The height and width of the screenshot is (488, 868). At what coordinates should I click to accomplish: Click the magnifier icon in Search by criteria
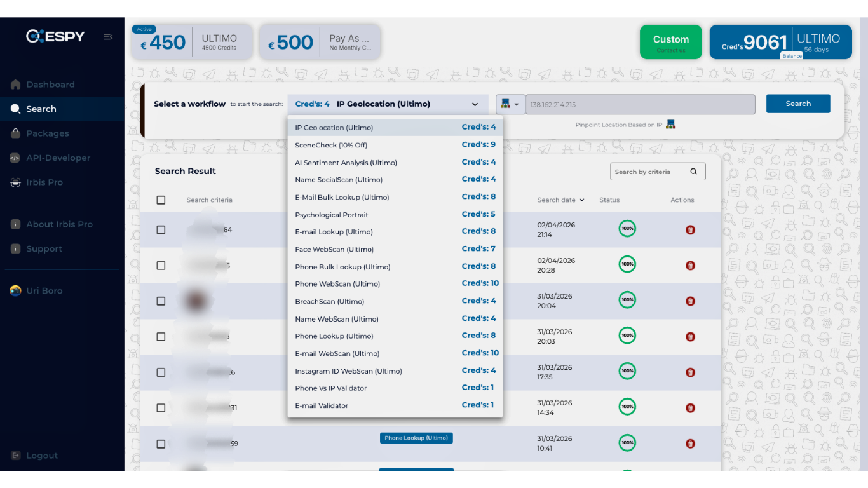coord(693,172)
